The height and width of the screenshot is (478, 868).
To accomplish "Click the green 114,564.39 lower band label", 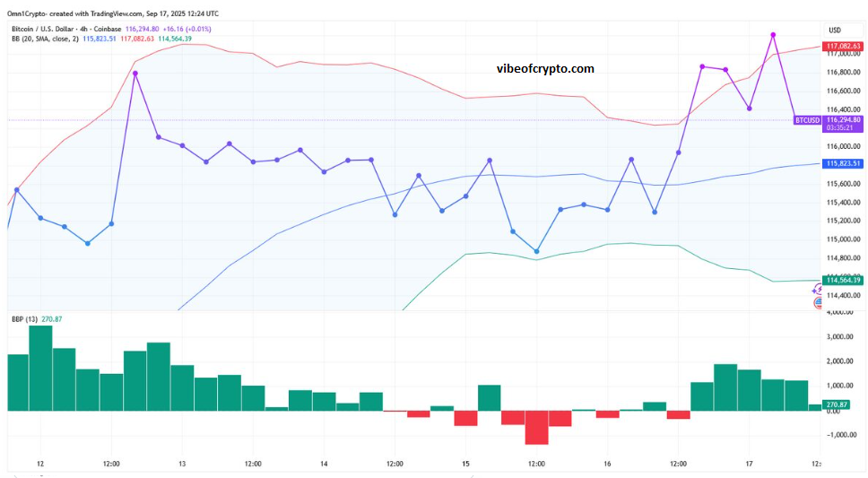I will coord(843,280).
